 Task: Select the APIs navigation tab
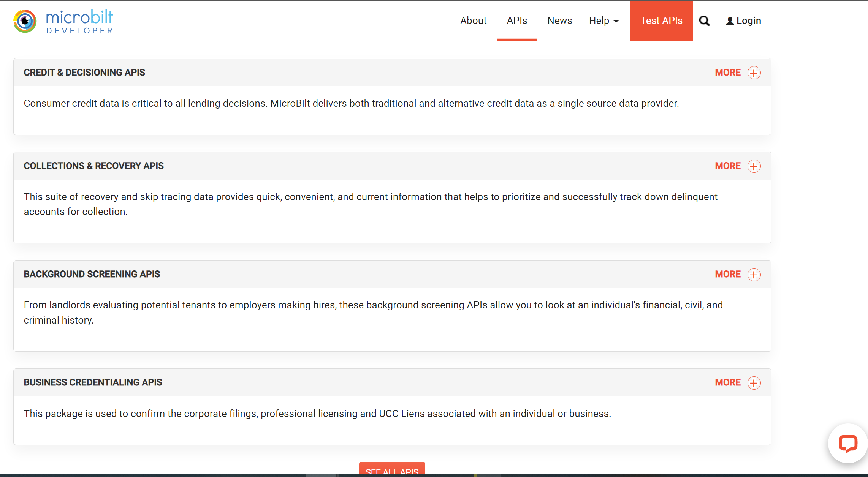click(x=517, y=21)
